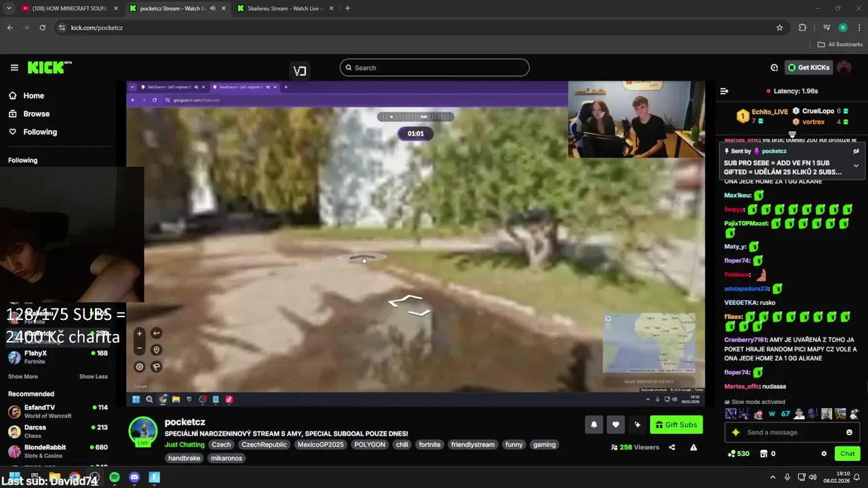Open F1shyX channel in Following list

58,357
